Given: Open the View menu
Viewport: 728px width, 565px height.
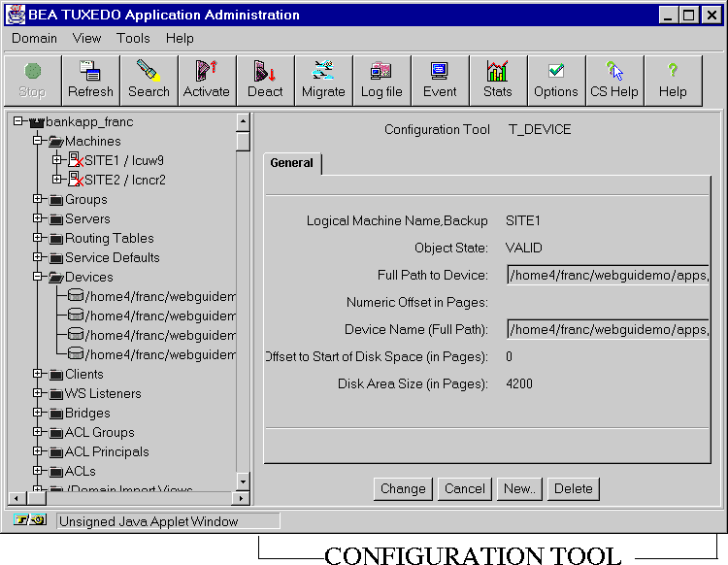Looking at the screenshot, I should click(x=86, y=39).
